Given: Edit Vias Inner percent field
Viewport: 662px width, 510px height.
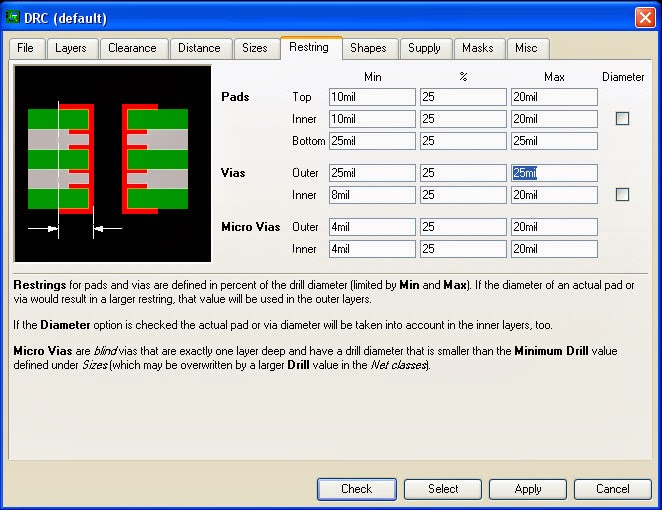Looking at the screenshot, I should [463, 195].
